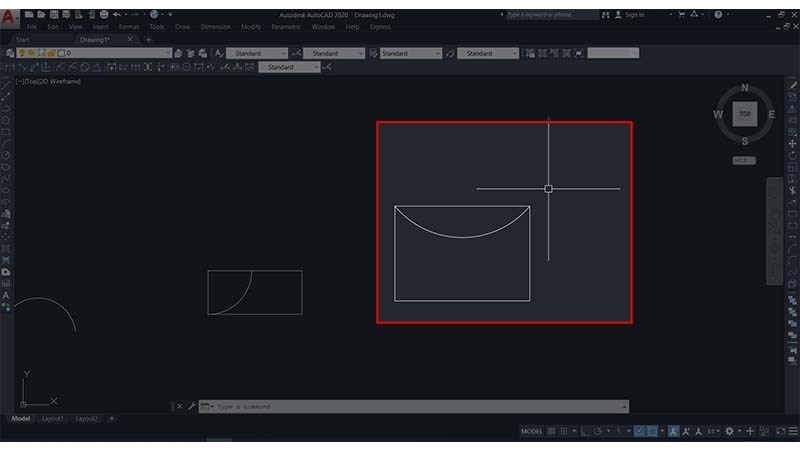The image size is (800, 450).
Task: Click the Autodesk App Store cart icon
Action: [681, 14]
